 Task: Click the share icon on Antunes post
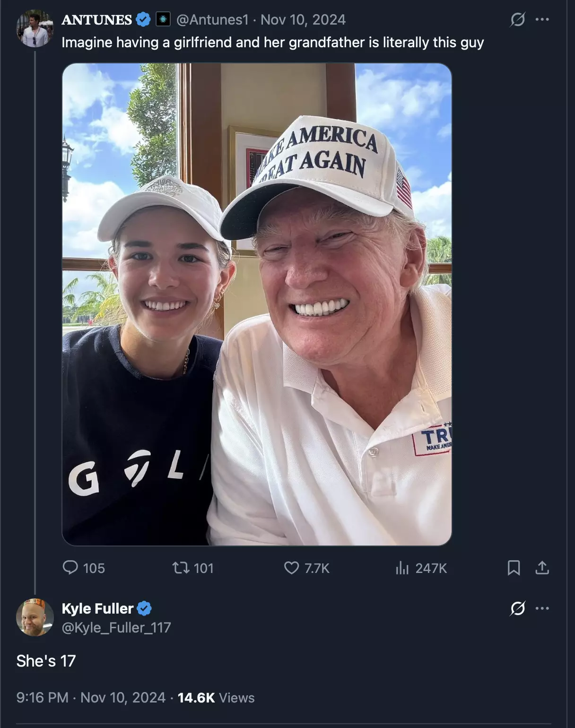(x=542, y=567)
